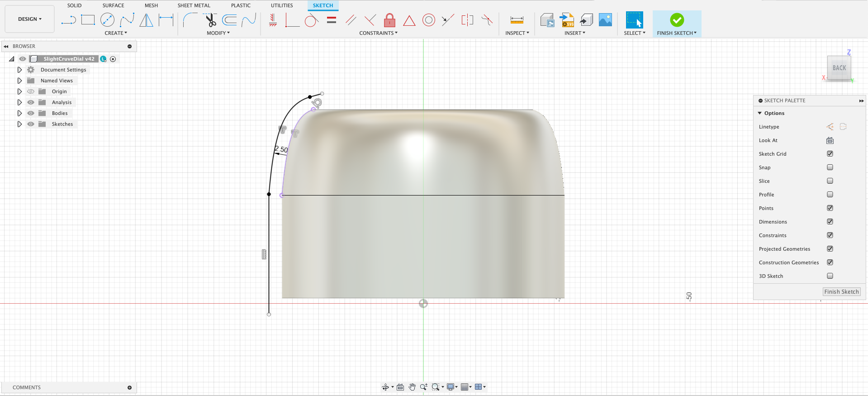The height and width of the screenshot is (396, 868).
Task: Open the DESIGN workspace dropdown
Action: click(30, 19)
